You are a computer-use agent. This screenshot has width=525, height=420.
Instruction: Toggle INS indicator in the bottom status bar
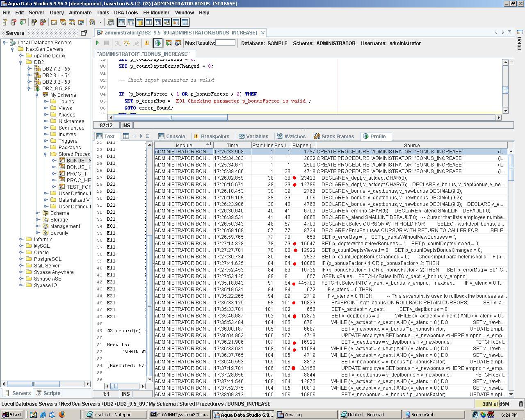(126, 393)
